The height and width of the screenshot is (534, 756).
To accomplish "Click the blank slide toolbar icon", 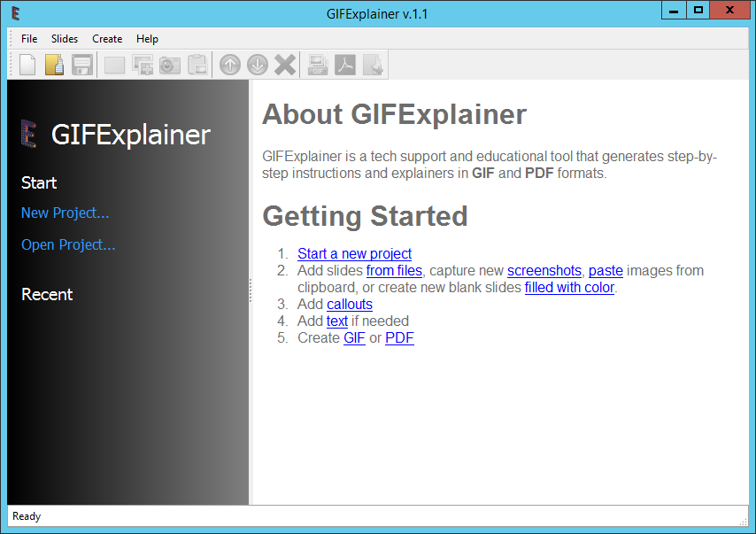I will (115, 65).
